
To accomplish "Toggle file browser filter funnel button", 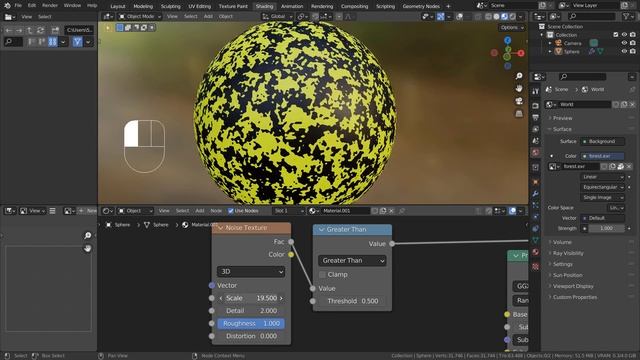I will point(77,42).
